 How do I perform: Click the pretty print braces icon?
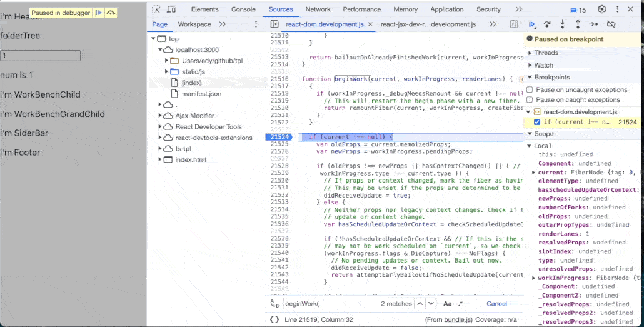click(274, 319)
